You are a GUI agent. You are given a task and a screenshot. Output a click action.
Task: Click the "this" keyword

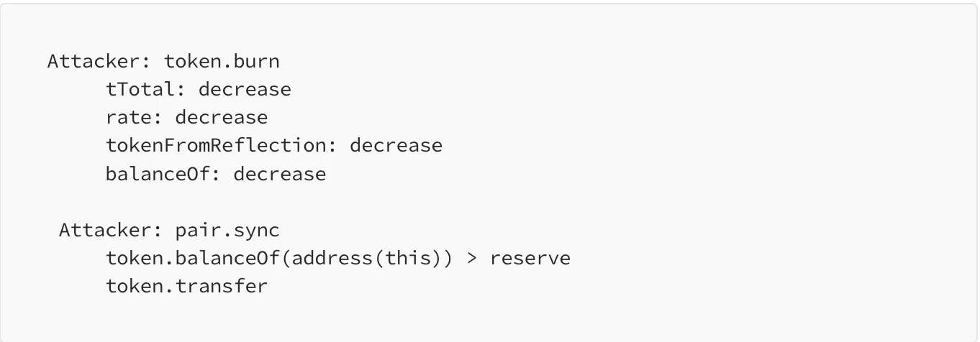[408, 259]
